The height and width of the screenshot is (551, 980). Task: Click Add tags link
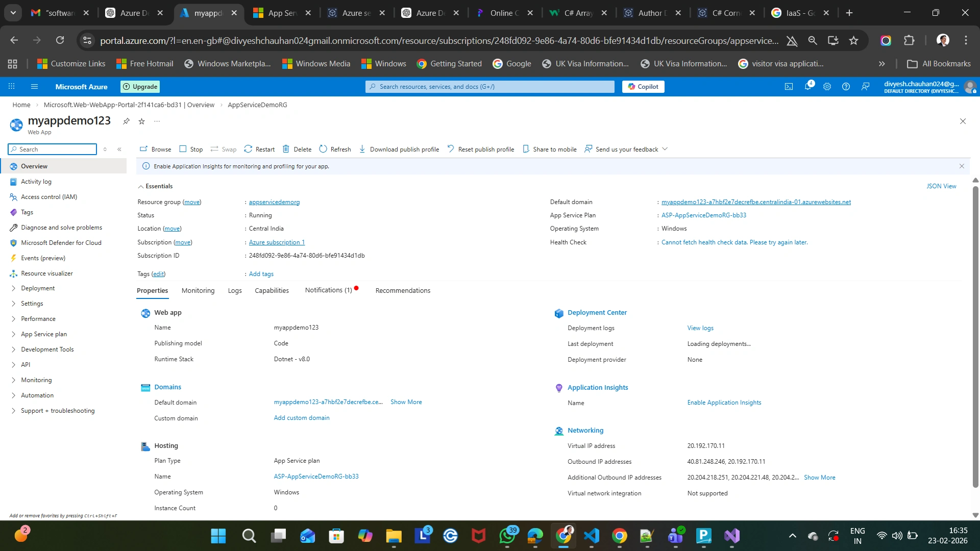click(261, 274)
